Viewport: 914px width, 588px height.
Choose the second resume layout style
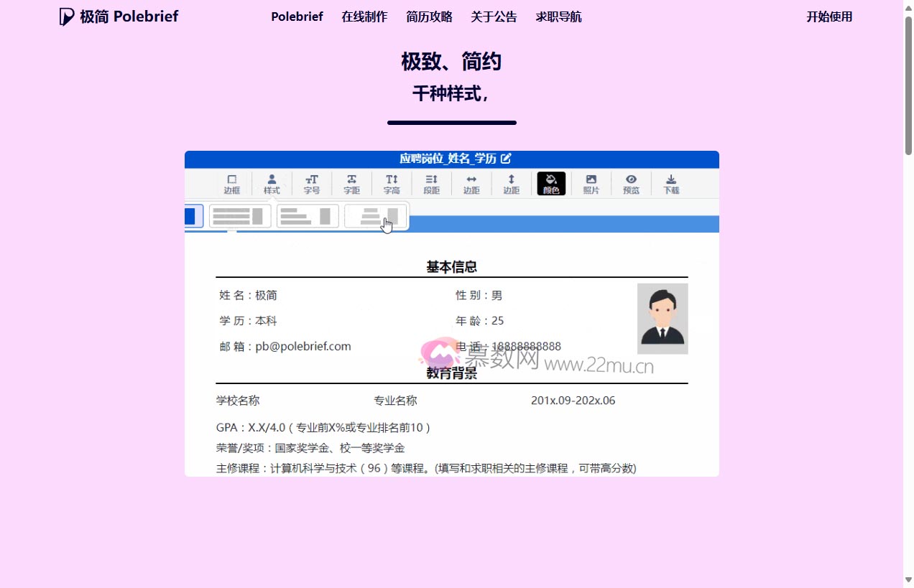(x=239, y=215)
